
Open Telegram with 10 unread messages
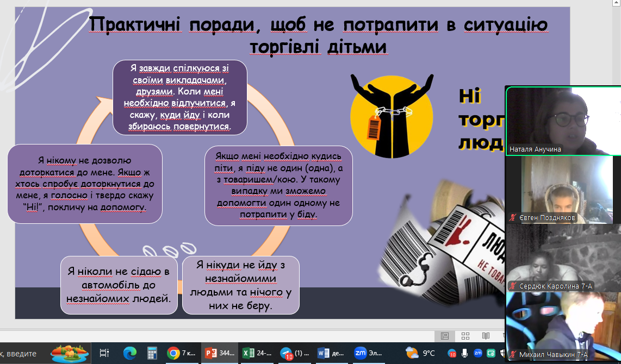294,353
